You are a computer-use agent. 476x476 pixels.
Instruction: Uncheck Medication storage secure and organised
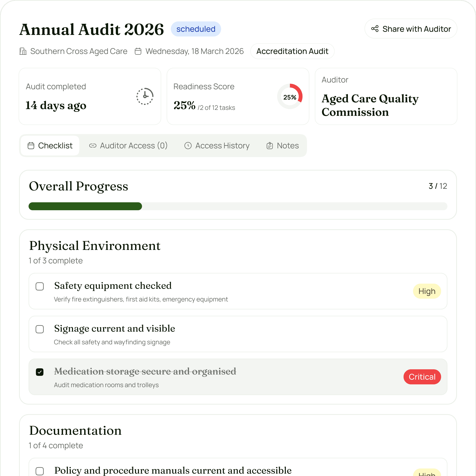click(x=40, y=372)
